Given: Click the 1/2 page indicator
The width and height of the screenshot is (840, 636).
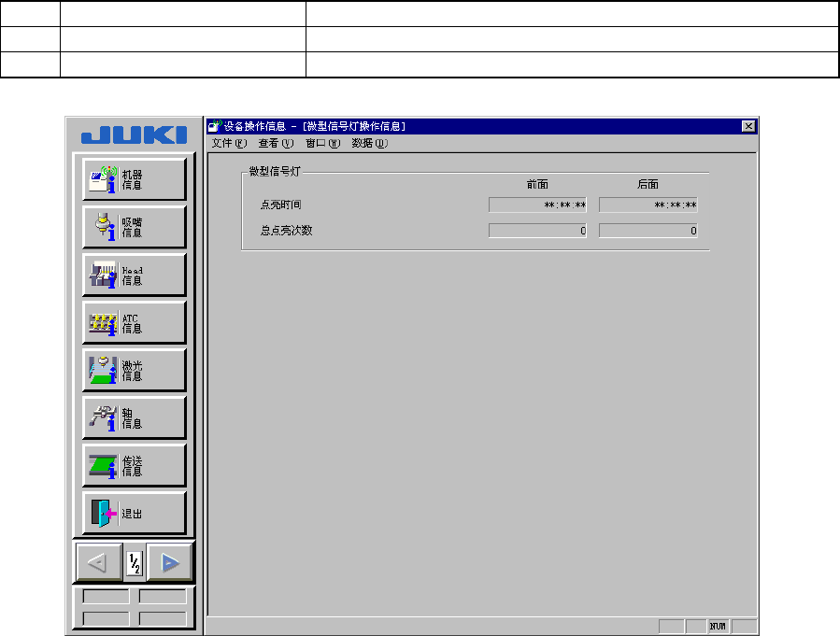Looking at the screenshot, I should [x=135, y=563].
